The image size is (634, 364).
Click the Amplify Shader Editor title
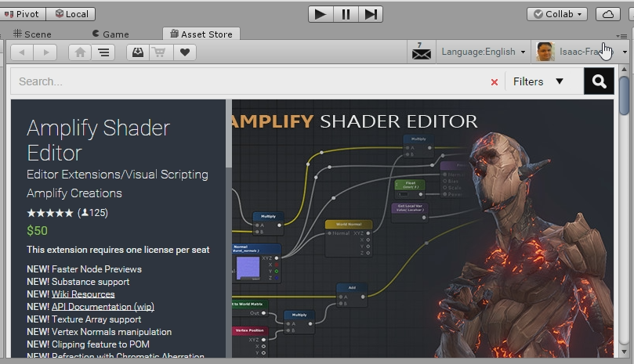tap(98, 140)
